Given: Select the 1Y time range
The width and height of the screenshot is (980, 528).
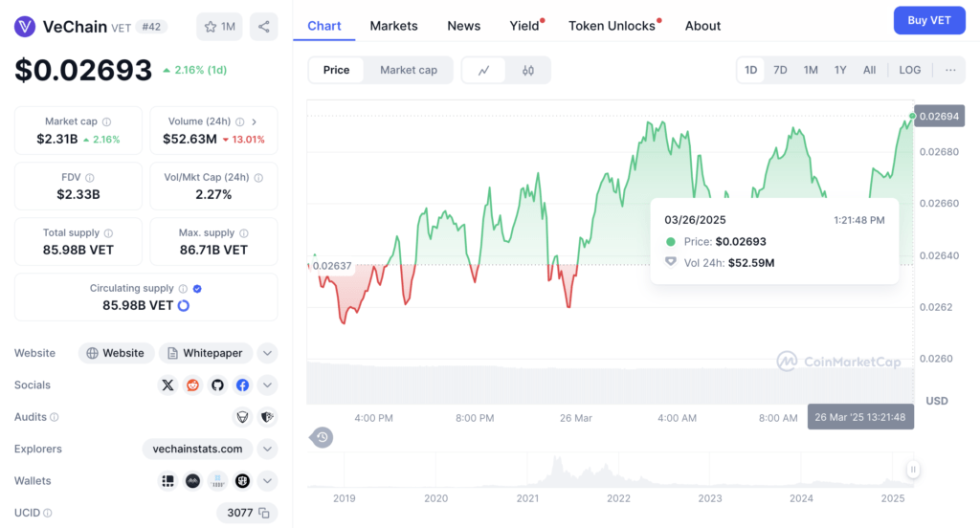Looking at the screenshot, I should click(840, 70).
